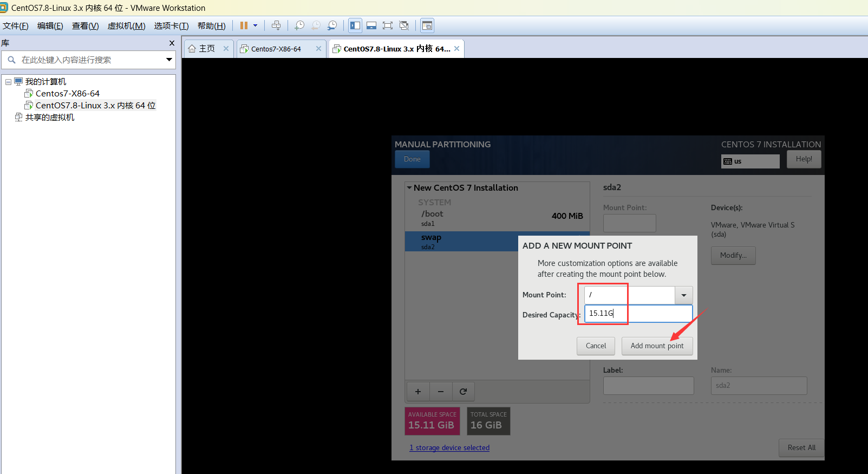Collapse the 我的计算机 tree node
The image size is (868, 474).
pyautogui.click(x=8, y=82)
